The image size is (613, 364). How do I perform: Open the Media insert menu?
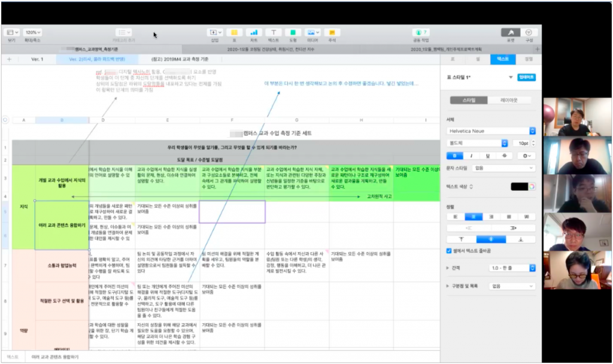point(312,32)
